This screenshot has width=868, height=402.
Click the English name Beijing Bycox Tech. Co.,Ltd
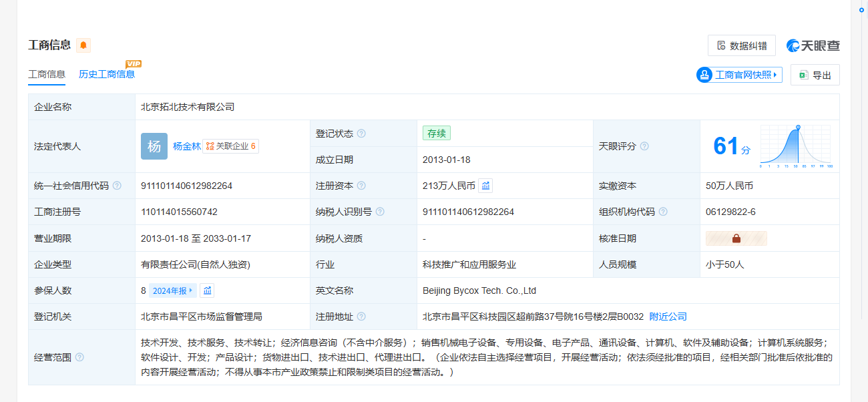coord(479,290)
